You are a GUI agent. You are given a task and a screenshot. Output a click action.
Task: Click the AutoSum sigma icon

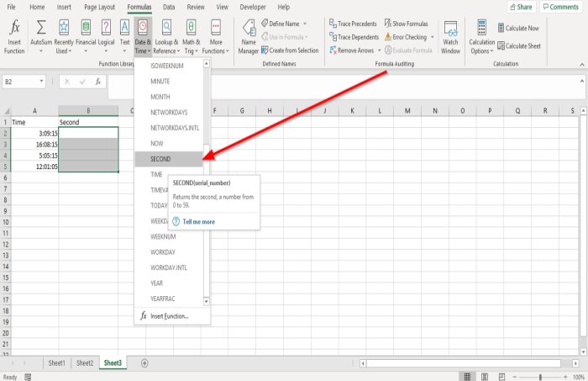pos(41,28)
